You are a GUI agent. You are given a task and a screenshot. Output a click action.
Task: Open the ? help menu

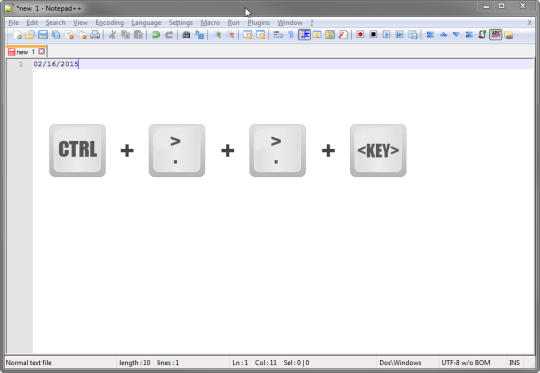pos(312,23)
